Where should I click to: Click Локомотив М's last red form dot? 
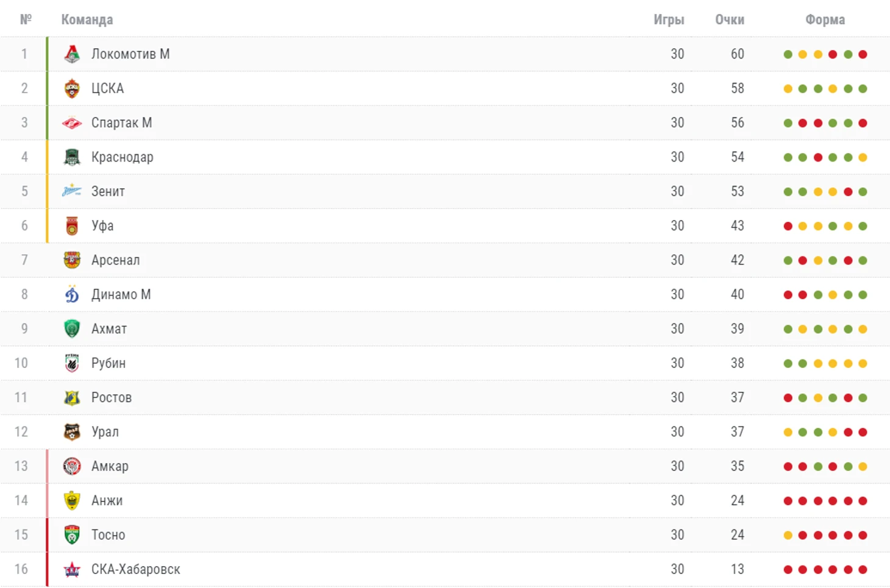click(x=863, y=54)
